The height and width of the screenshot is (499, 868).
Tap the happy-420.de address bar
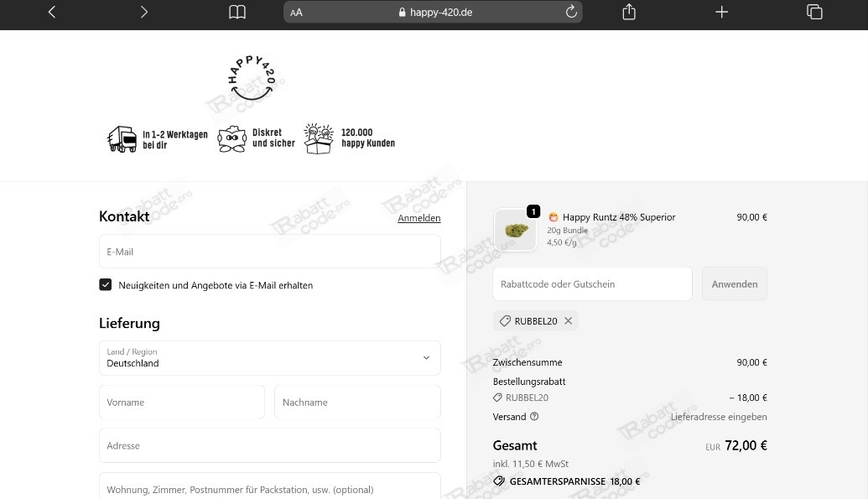(433, 13)
